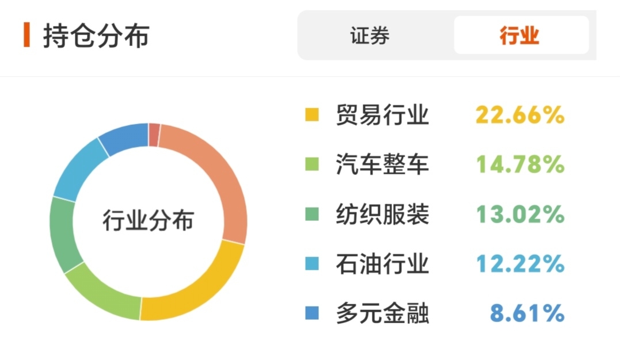Select the 行业 tab
Screen dimensions: 620x364
(520, 36)
